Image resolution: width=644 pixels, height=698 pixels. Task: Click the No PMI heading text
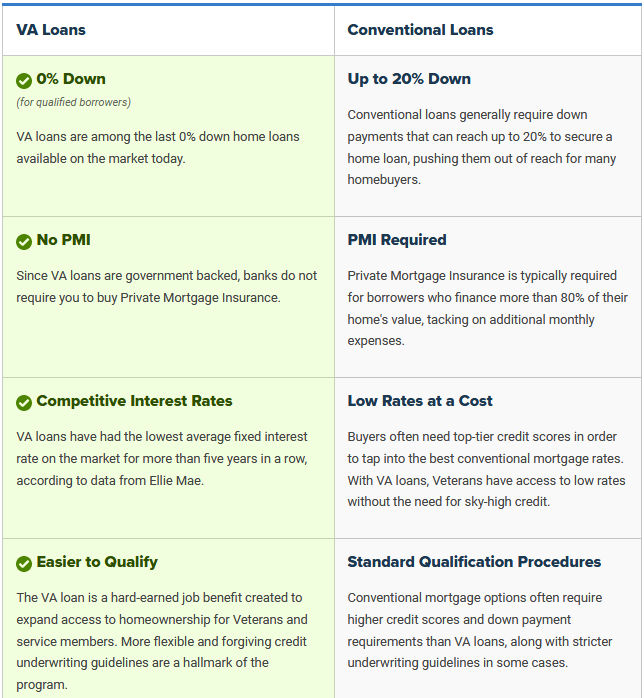(64, 240)
